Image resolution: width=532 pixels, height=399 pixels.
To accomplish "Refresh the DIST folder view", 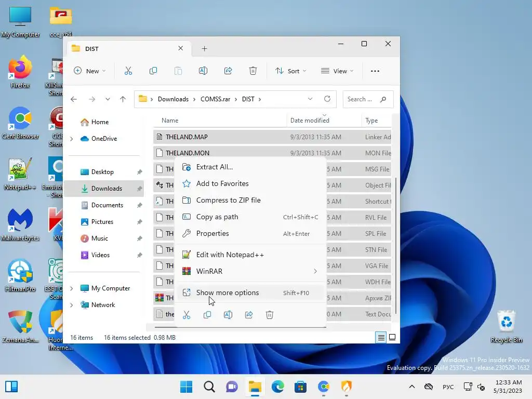I will click(x=327, y=99).
